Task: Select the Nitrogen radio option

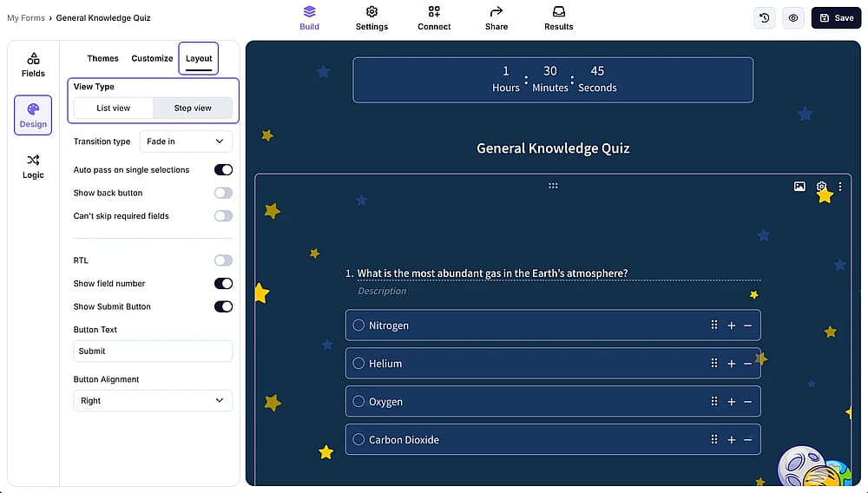Action: [358, 325]
